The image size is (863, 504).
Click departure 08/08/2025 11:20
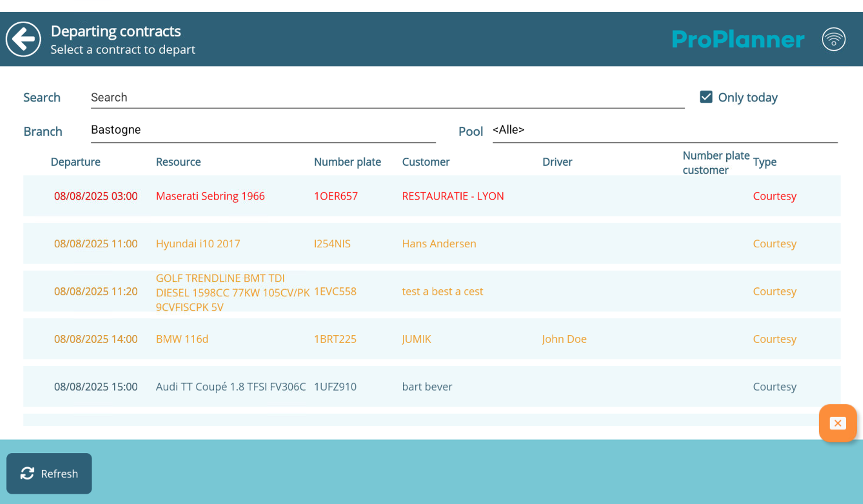pos(96,291)
